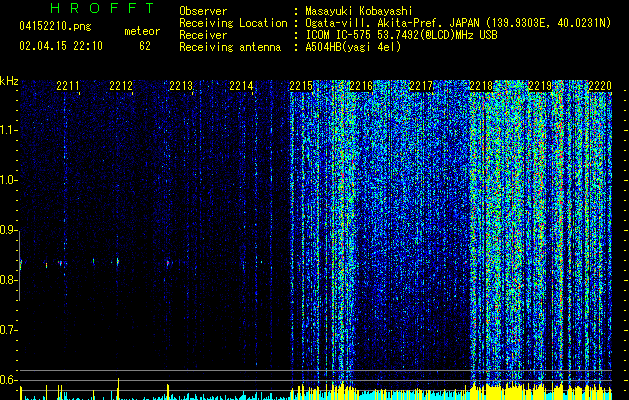The height and width of the screenshot is (400, 629).
Task: Click the 2218 time marker
Action: click(x=481, y=86)
